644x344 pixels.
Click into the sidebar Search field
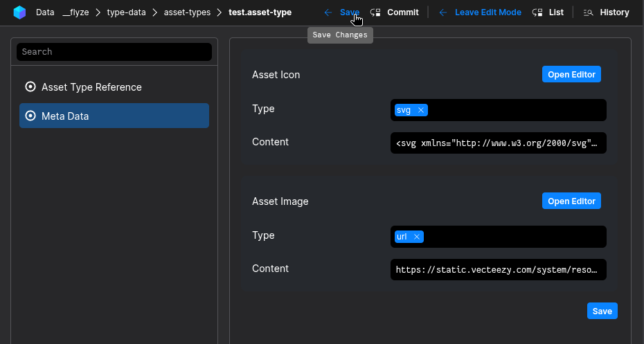[x=114, y=52]
